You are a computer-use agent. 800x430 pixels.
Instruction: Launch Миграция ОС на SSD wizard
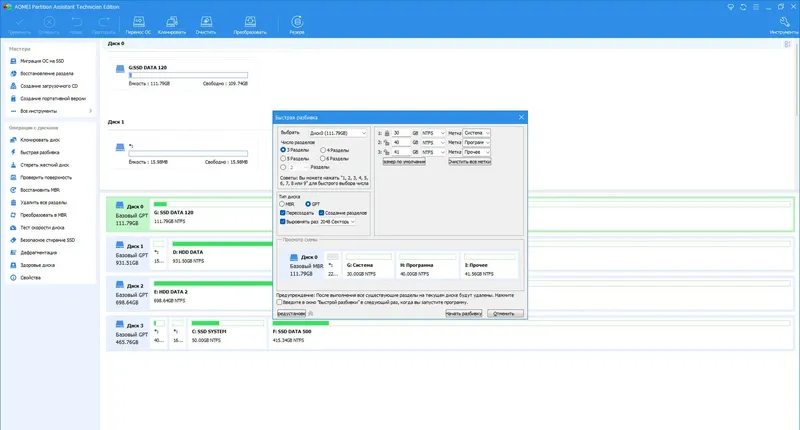click(x=42, y=61)
